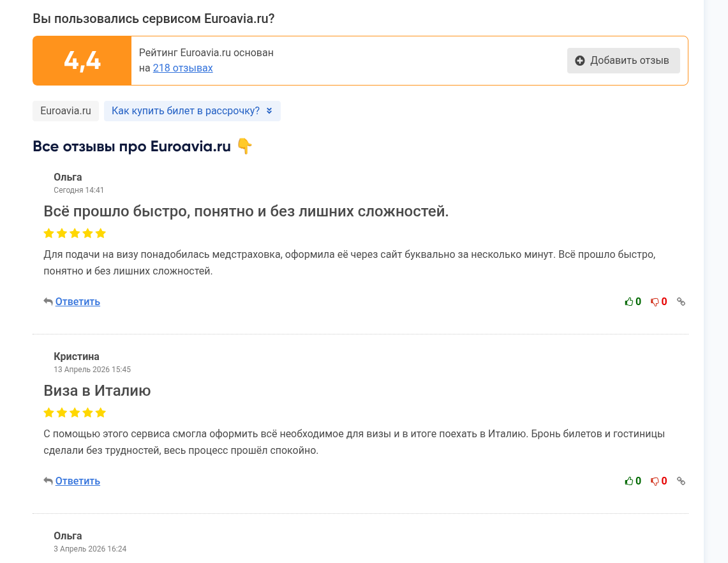This screenshot has height=563, width=728.
Task: Click reply arrow icon under Кристина's review
Action: tap(48, 481)
